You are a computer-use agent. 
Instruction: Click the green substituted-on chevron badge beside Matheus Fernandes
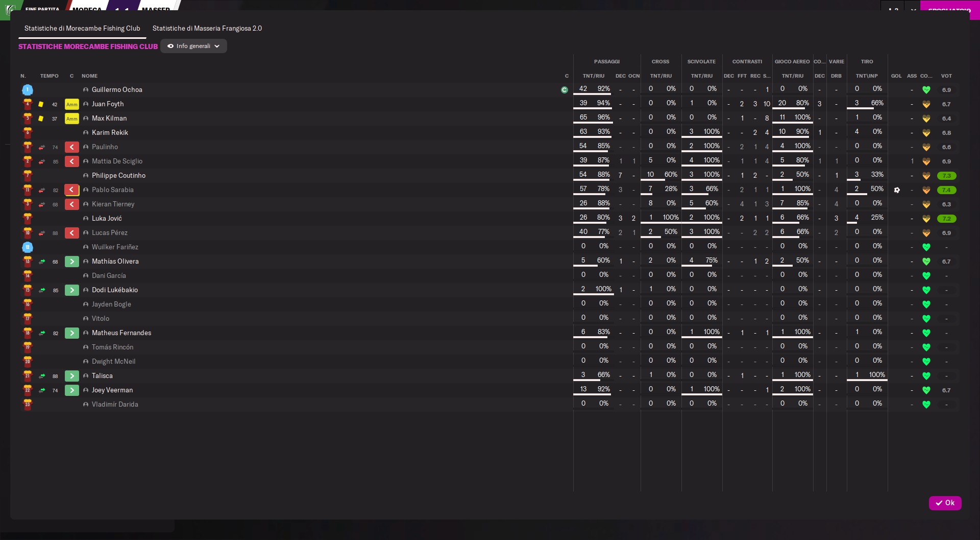tap(72, 333)
